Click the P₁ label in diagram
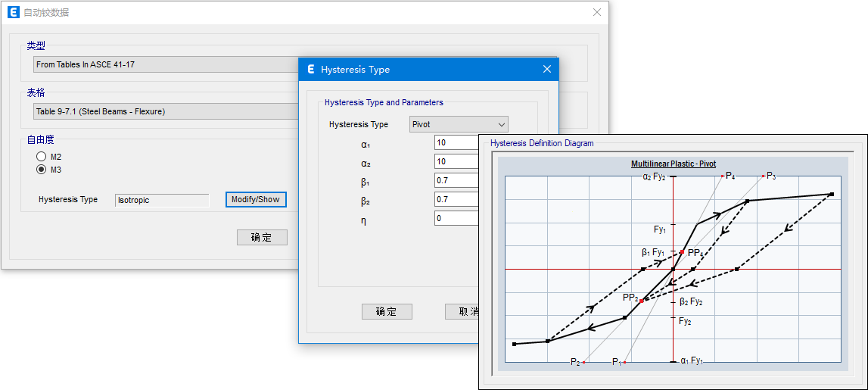This screenshot has height=390, width=868. point(617,362)
